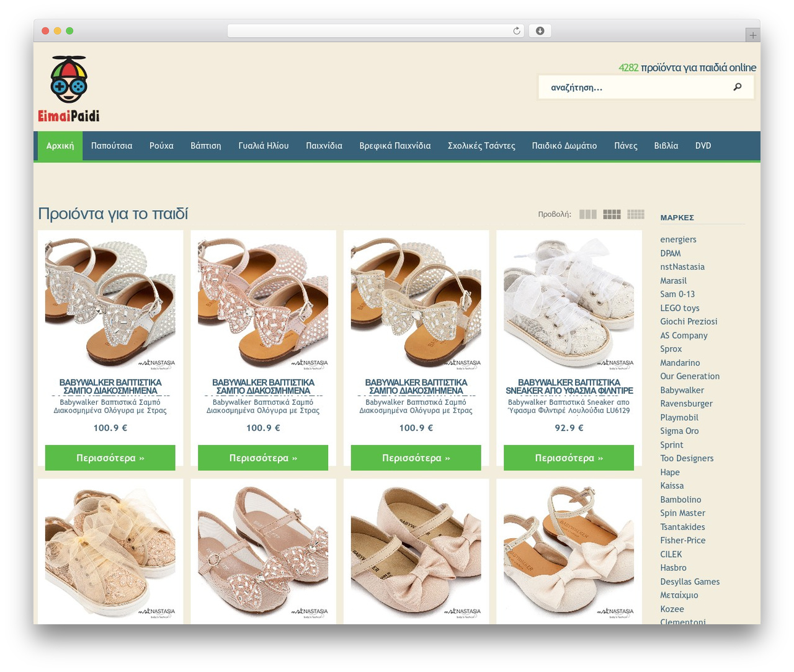Select Playmobil from the brand list
The width and height of the screenshot is (794, 672).
pyautogui.click(x=679, y=417)
